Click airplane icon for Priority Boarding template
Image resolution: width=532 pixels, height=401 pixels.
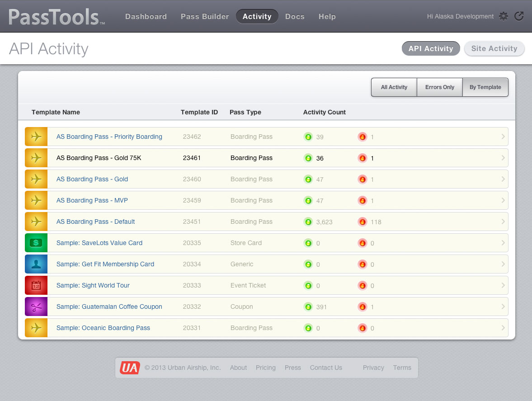point(36,137)
